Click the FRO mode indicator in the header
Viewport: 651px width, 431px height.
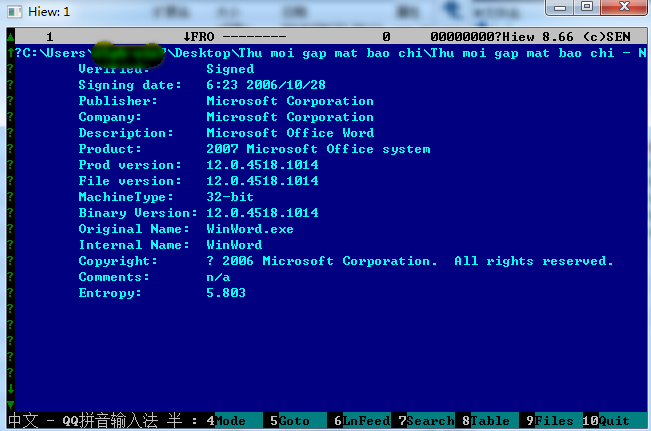199,37
